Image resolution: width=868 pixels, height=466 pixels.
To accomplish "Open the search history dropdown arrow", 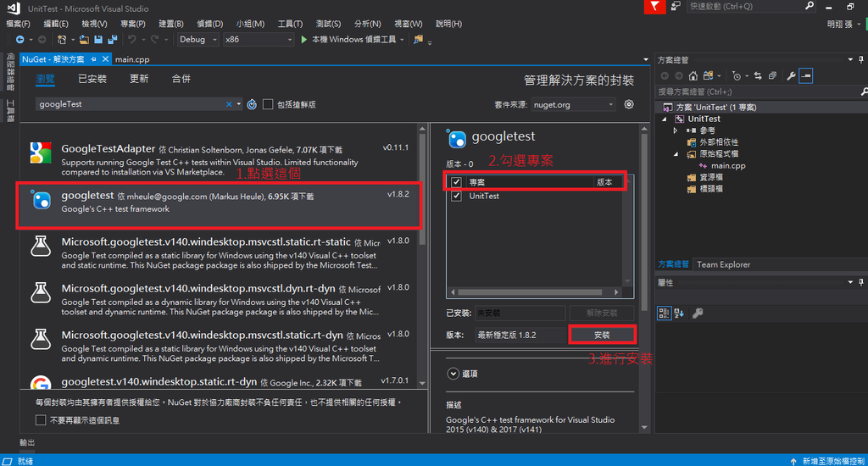I will coord(238,104).
